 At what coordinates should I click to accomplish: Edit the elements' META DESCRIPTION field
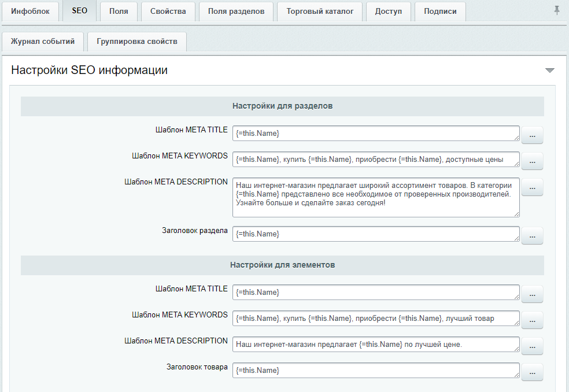coord(376,345)
